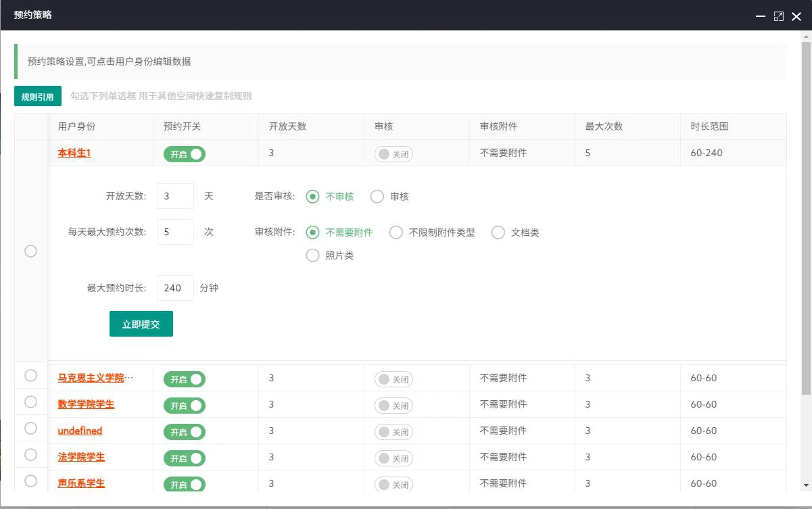812x509 pixels.
Task: Click the scrollbar down arrow
Action: [806, 485]
